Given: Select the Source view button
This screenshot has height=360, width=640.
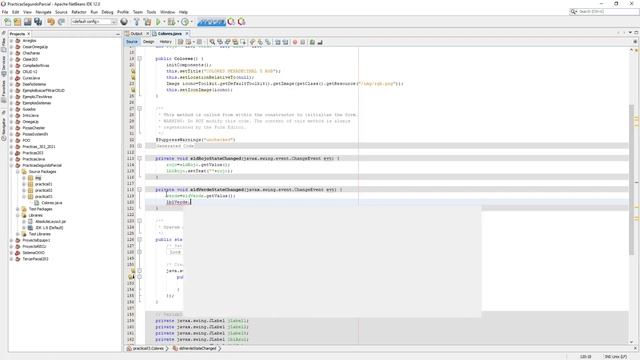Looking at the screenshot, I should pyautogui.click(x=132, y=42).
